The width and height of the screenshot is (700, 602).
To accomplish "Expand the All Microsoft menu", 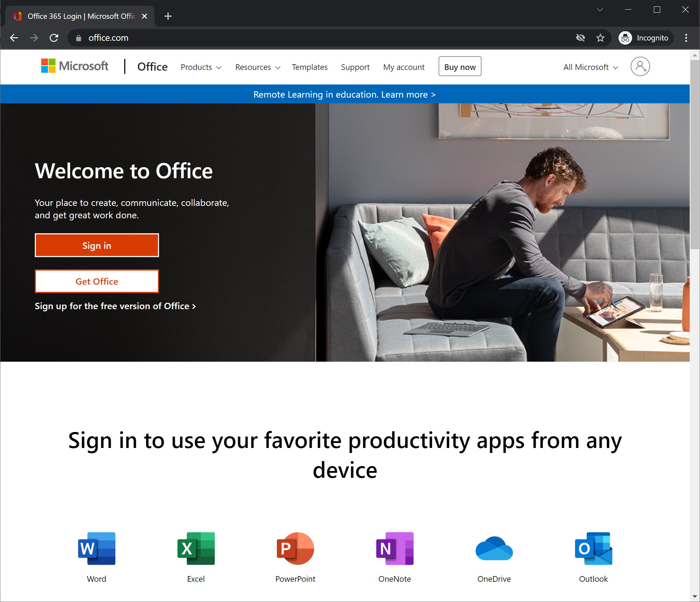I will pos(591,67).
